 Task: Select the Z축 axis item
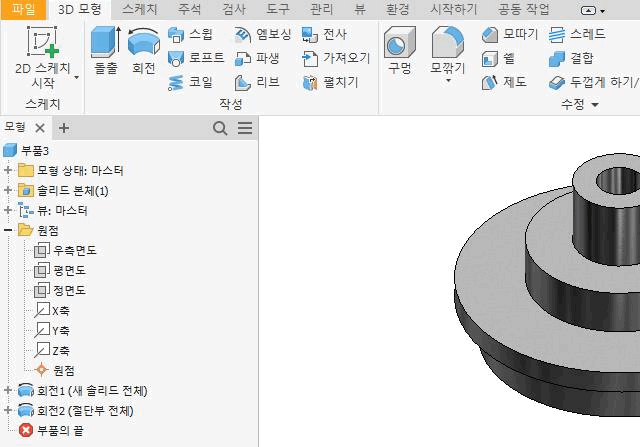click(x=52, y=350)
